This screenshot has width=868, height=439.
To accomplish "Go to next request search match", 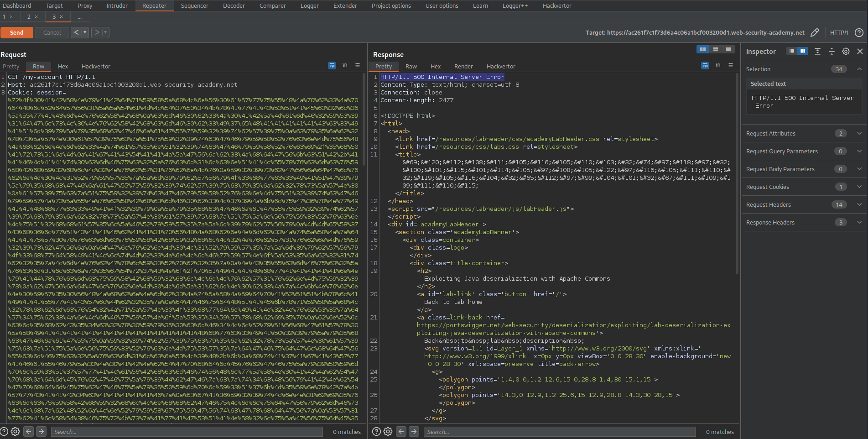I will (x=41, y=431).
